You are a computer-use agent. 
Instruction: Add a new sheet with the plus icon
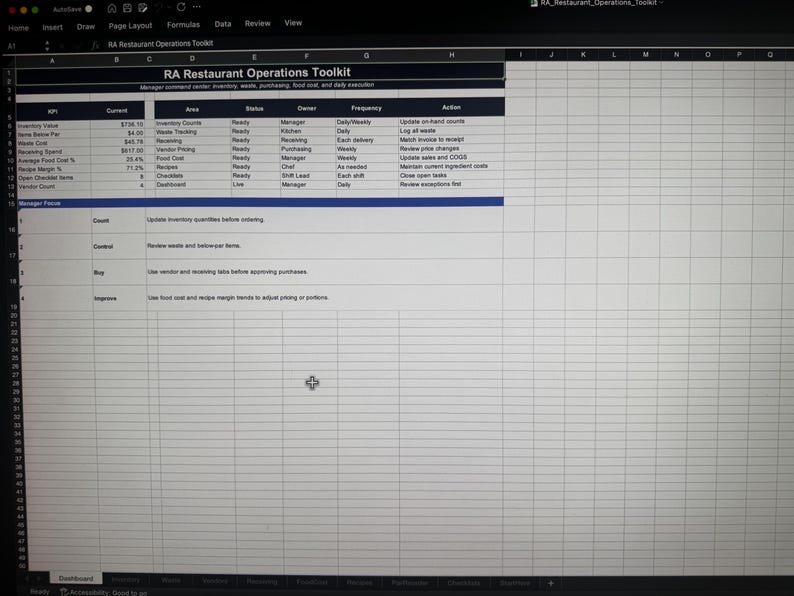coord(550,583)
